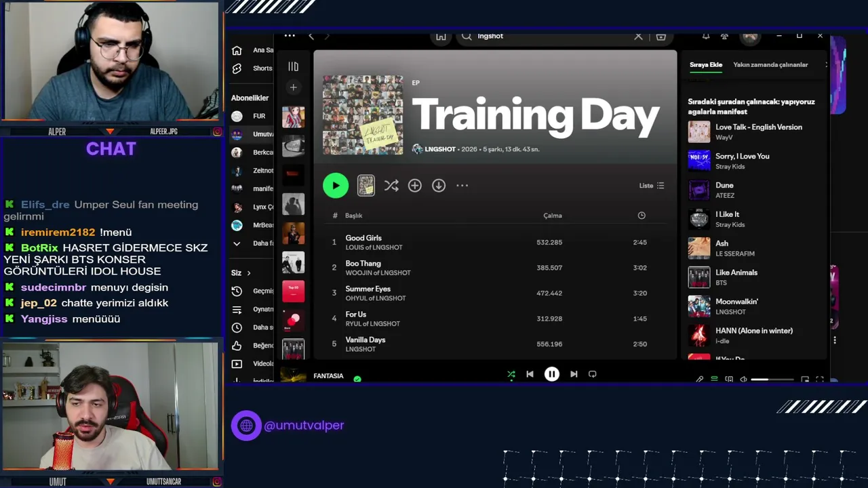Open YouTube home icon in background window

coord(237,50)
